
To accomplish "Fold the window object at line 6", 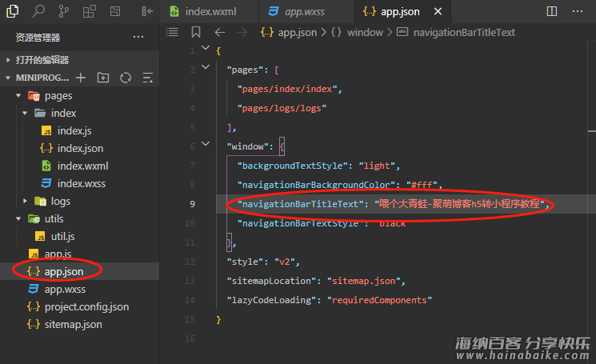I will (x=206, y=144).
